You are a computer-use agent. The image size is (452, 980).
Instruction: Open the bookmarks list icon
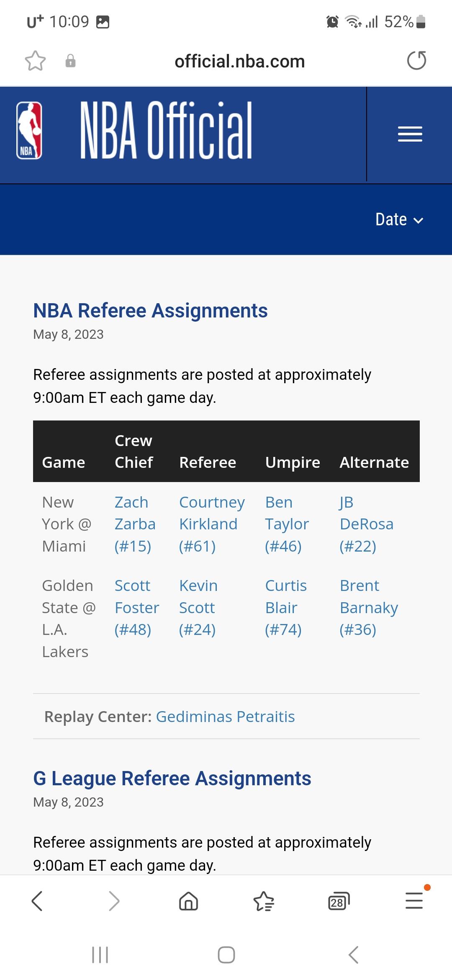264,901
